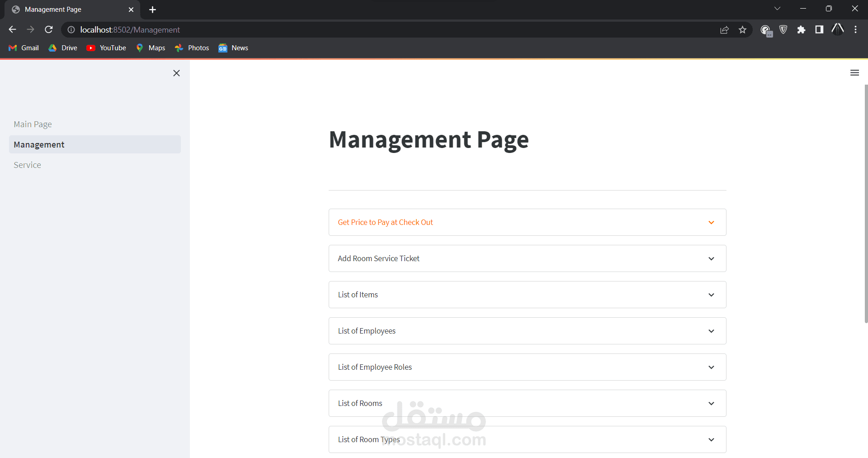Click the triangular extension icon beside side panel

[837, 29]
